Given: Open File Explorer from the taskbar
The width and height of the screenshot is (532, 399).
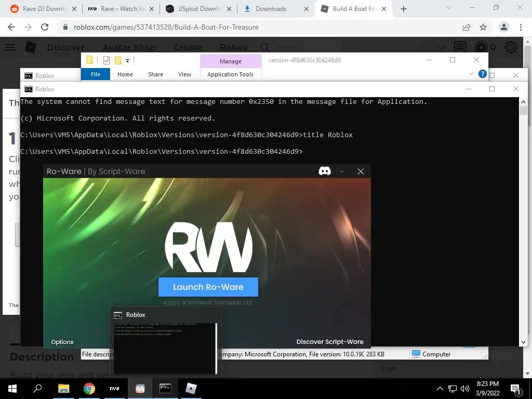Looking at the screenshot, I should click(x=63, y=389).
